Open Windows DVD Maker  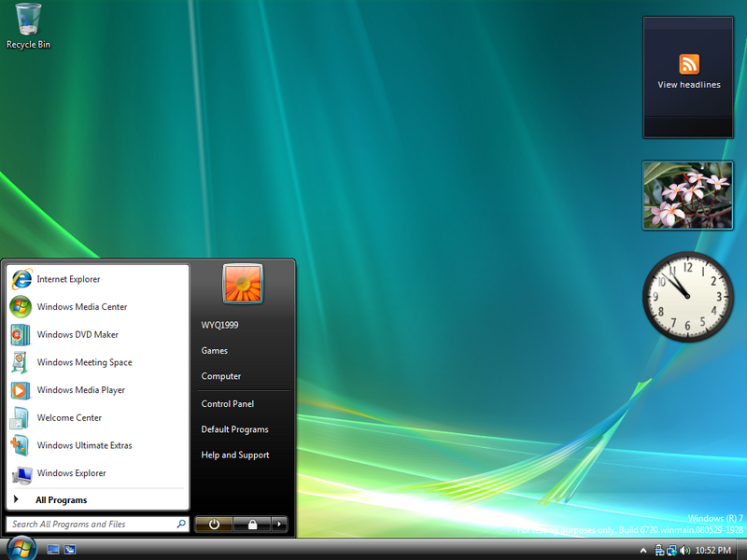click(x=77, y=334)
